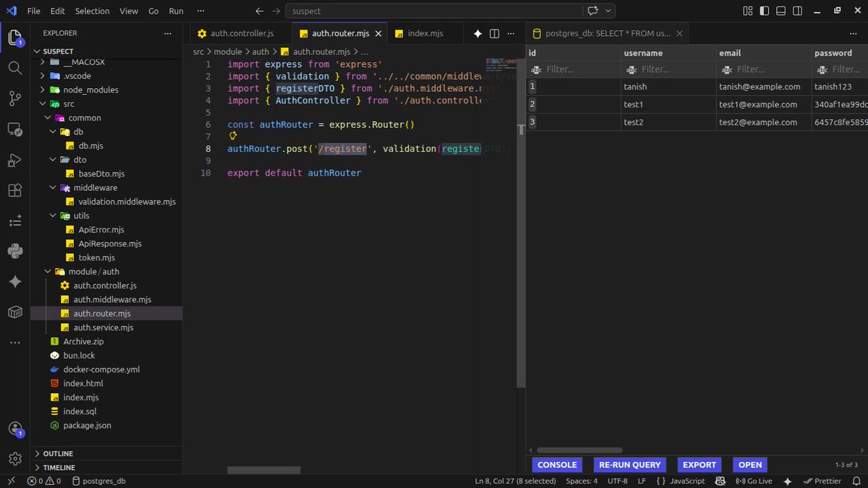Viewport: 868px width, 488px height.
Task: Open the Manage gear icon
Action: pyautogui.click(x=14, y=458)
